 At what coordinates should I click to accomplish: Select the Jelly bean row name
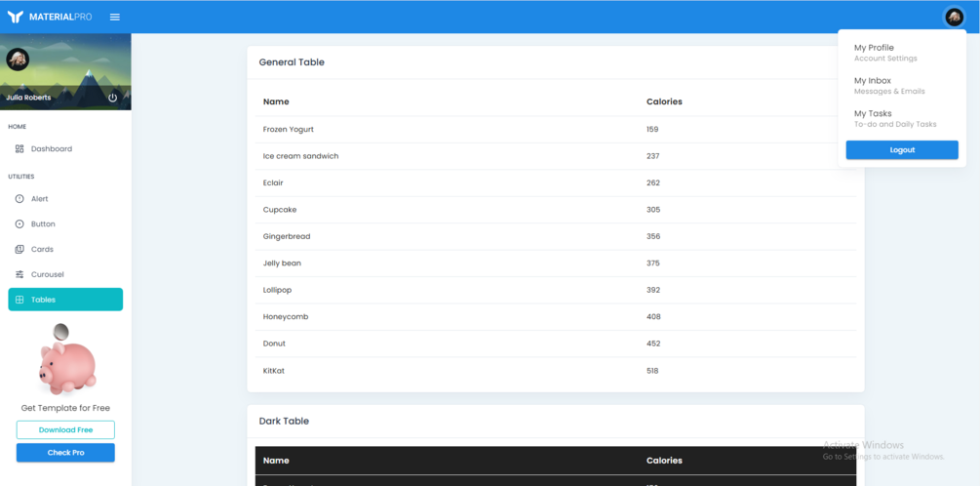(x=283, y=263)
